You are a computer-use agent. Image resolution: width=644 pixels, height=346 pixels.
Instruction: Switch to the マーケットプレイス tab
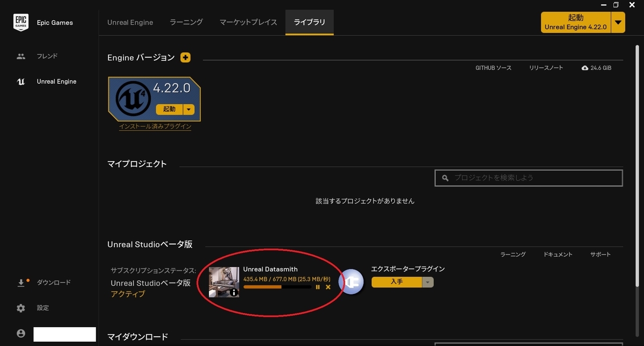tap(248, 22)
